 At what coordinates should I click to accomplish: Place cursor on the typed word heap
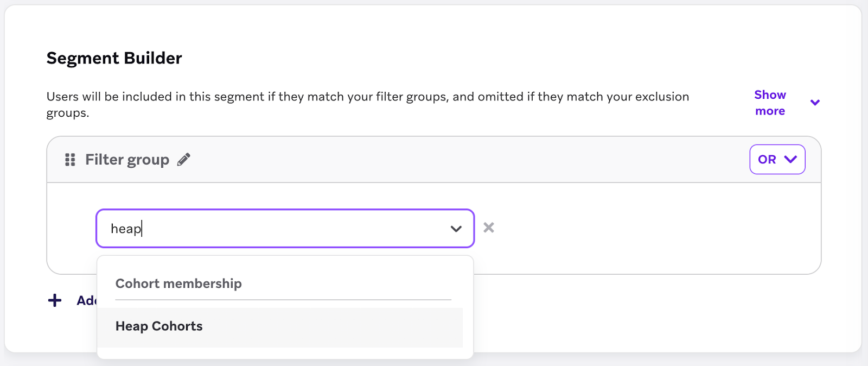click(125, 229)
